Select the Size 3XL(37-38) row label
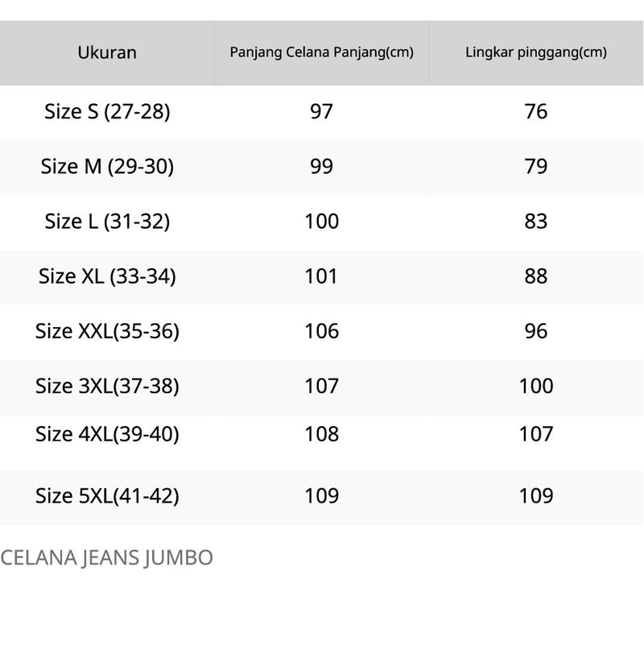 pyautogui.click(x=107, y=386)
